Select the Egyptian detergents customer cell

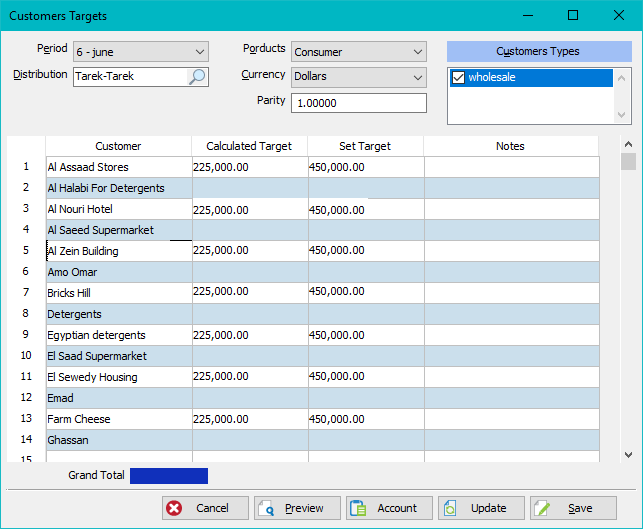[119, 335]
